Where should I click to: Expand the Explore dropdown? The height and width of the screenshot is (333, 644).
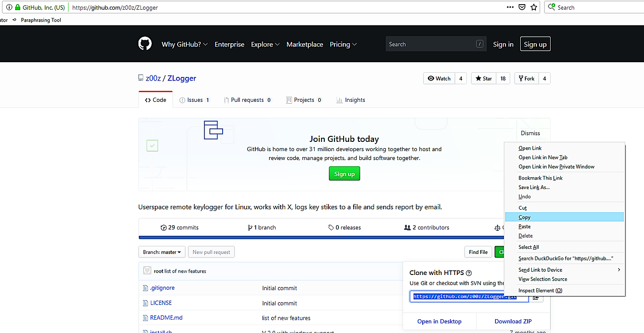click(x=265, y=44)
